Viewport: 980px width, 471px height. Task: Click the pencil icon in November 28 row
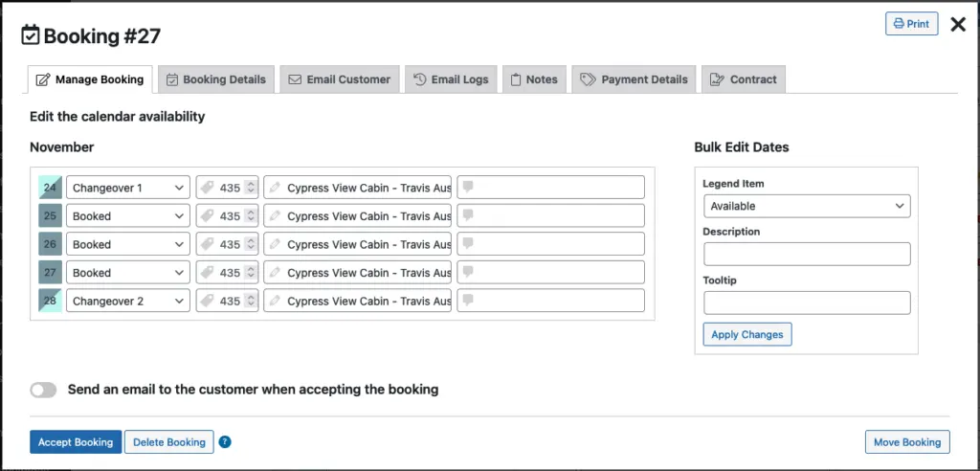point(276,301)
